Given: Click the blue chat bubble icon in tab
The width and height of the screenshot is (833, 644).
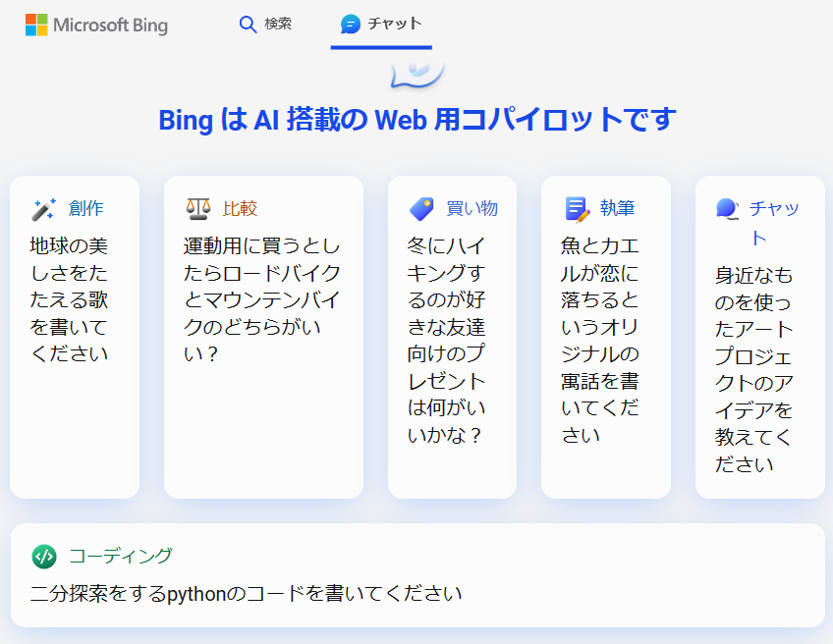Looking at the screenshot, I should 350,25.
